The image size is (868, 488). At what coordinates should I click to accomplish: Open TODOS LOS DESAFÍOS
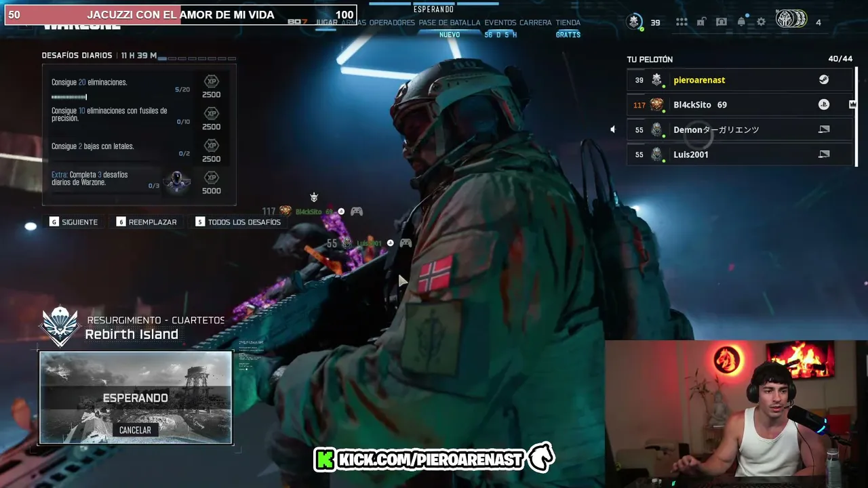click(238, 222)
